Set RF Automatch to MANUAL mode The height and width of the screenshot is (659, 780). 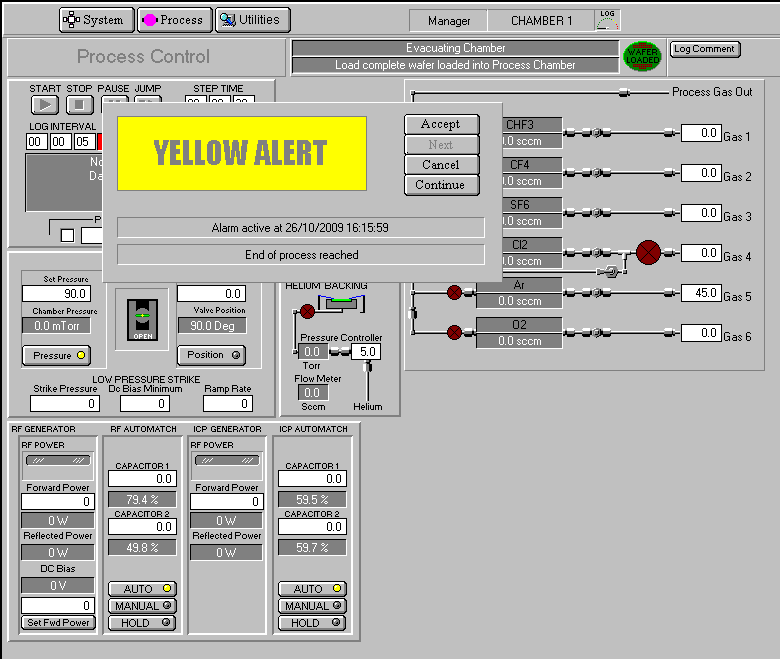(x=142, y=606)
